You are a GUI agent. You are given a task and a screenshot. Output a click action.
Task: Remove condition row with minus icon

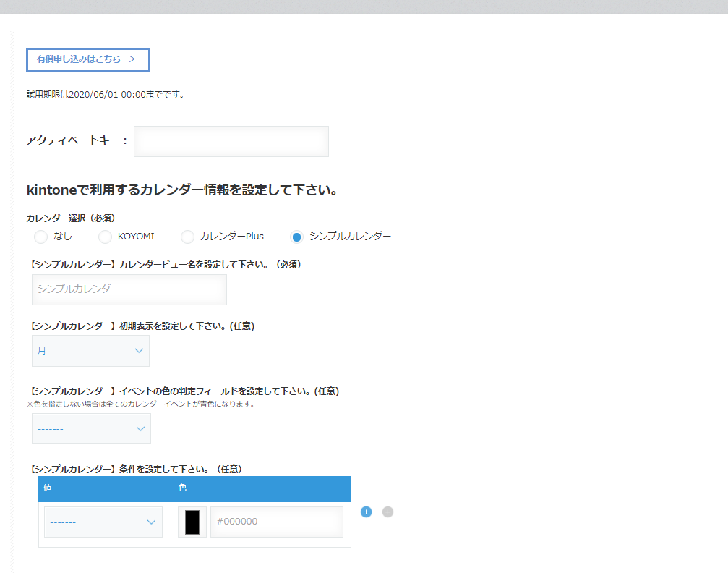coord(387,512)
